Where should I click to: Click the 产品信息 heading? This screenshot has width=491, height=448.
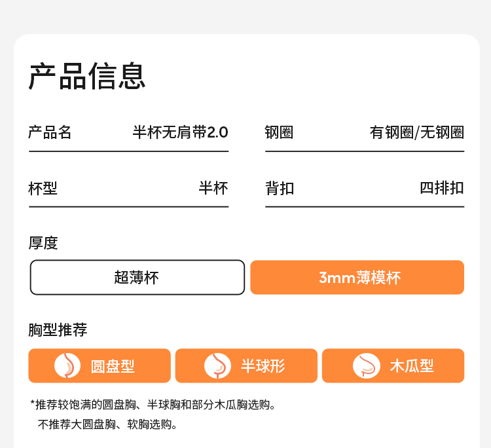point(87,76)
